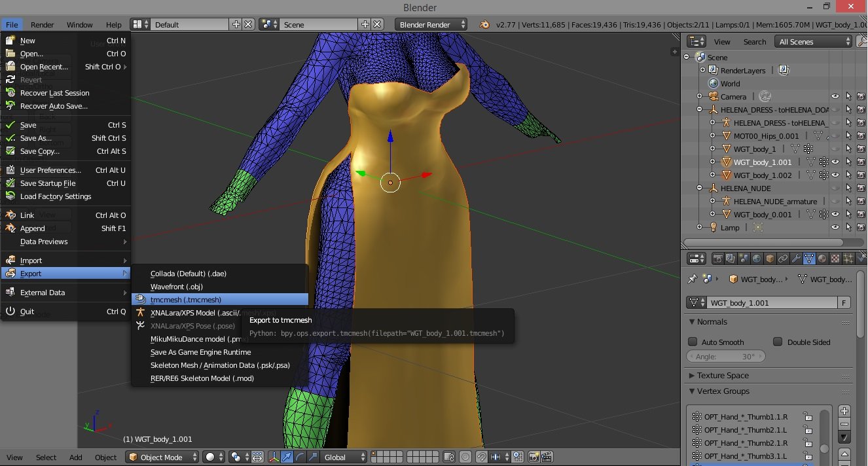Expand the Texture Space panel
868x466 pixels.
click(692, 376)
